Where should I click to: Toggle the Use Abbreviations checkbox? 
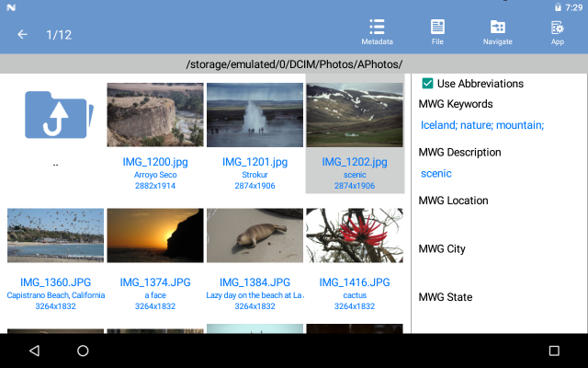[x=427, y=84]
